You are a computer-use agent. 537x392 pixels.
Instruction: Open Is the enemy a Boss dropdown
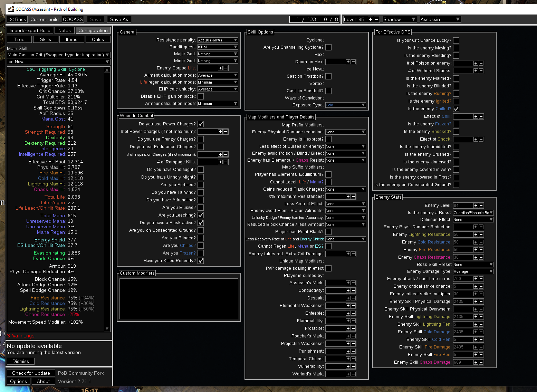pos(473,213)
